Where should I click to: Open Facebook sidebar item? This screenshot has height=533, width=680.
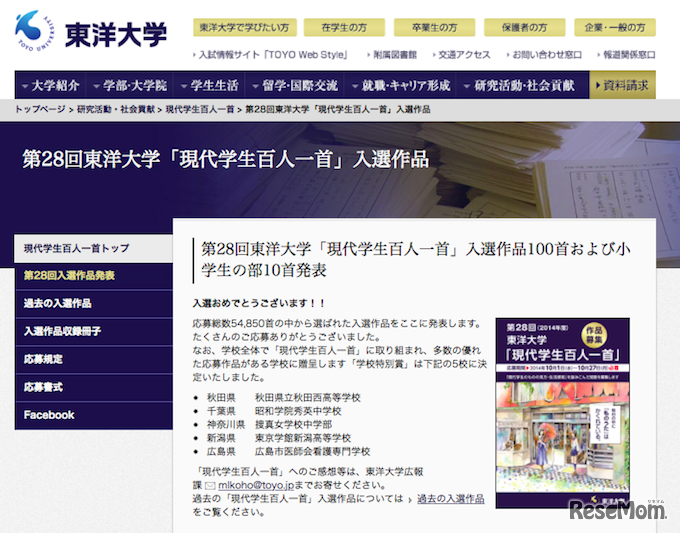tap(94, 415)
